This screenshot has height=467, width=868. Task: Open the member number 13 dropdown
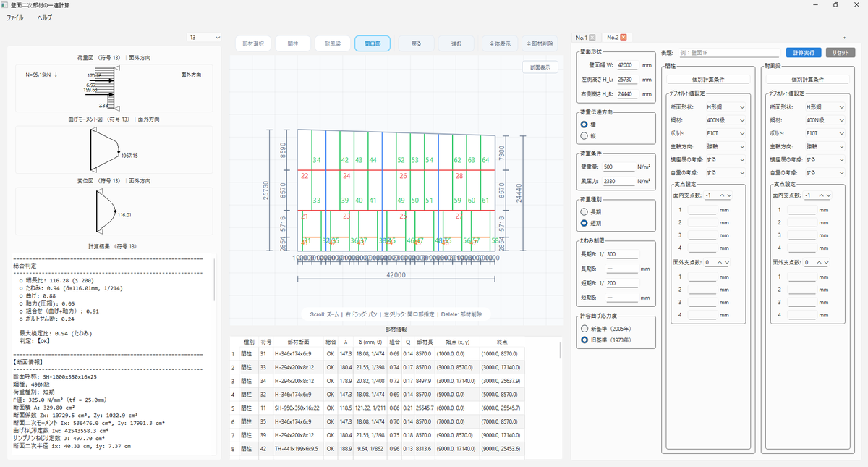(x=205, y=37)
